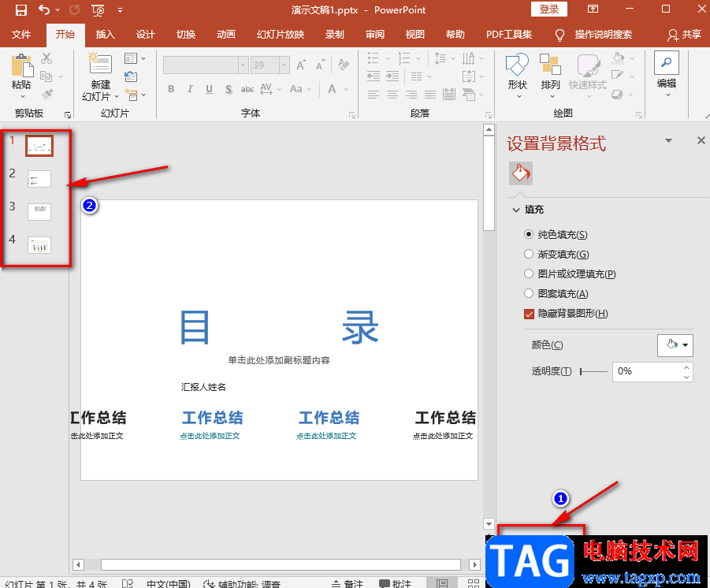710x588 pixels.
Task: Open the format background pane options arrow
Action: pos(669,141)
